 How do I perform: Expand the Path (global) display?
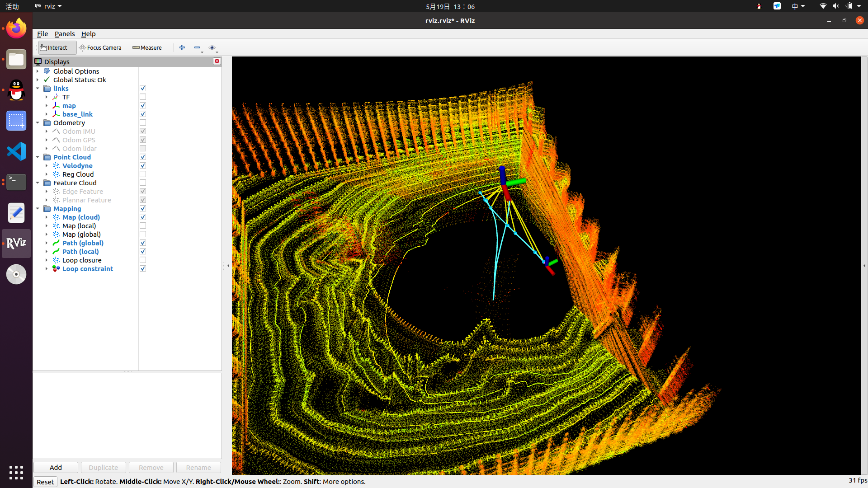pos(47,243)
